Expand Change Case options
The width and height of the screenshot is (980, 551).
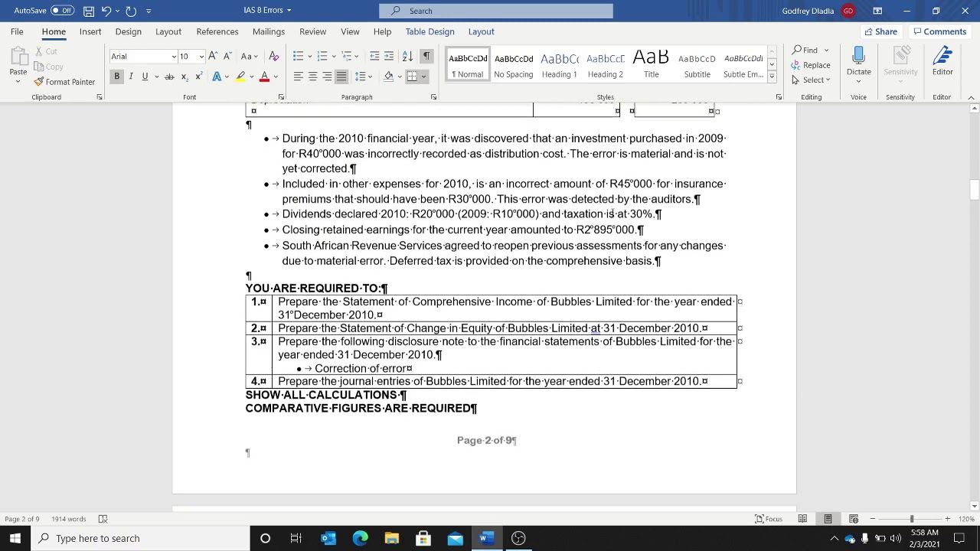point(249,56)
